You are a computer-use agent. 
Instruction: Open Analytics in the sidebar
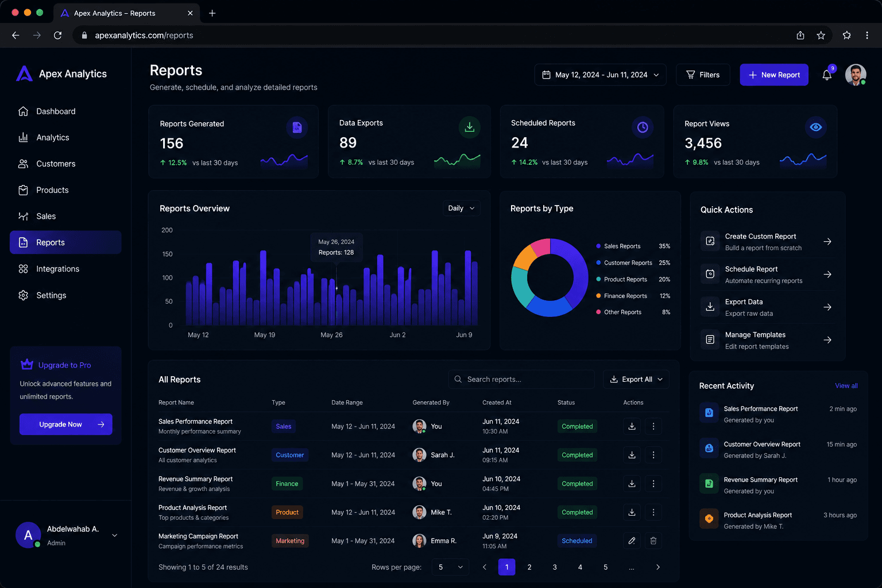coord(65,138)
